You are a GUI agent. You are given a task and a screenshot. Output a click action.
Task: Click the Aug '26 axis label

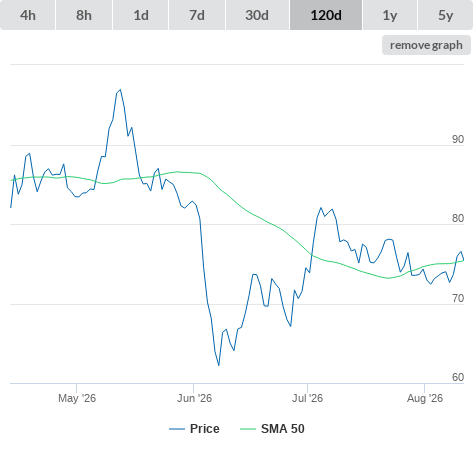[425, 398]
